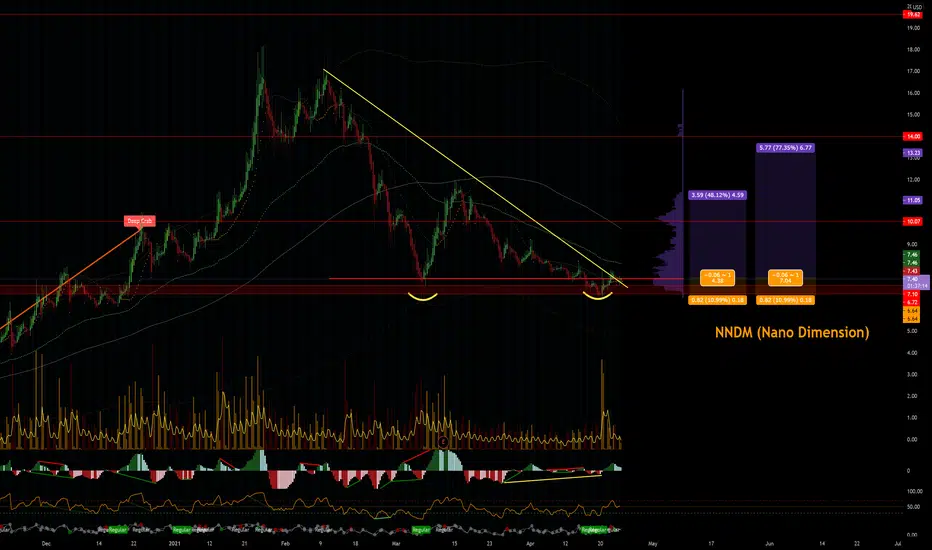Select the 3.59 (48.12%) 4.59 target label
Viewport: 932px width, 550px height.
717,195
